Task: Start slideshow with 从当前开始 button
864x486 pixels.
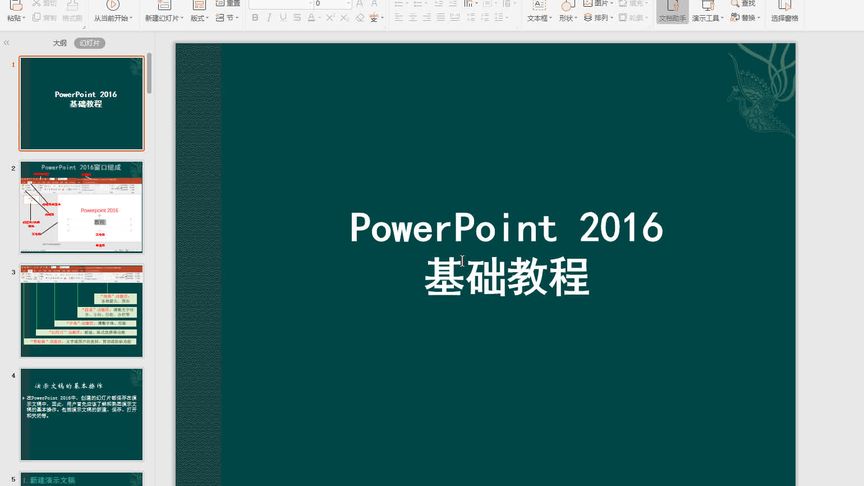Action: [x=112, y=11]
